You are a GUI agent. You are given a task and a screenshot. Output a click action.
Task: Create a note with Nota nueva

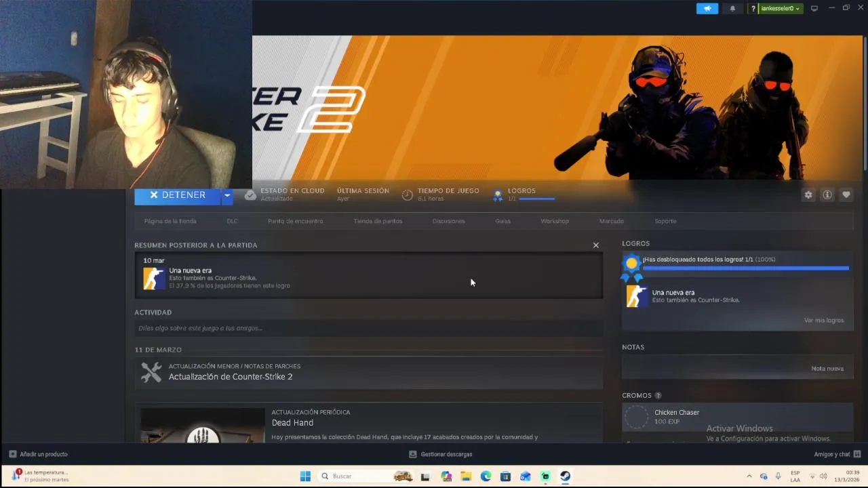point(827,368)
